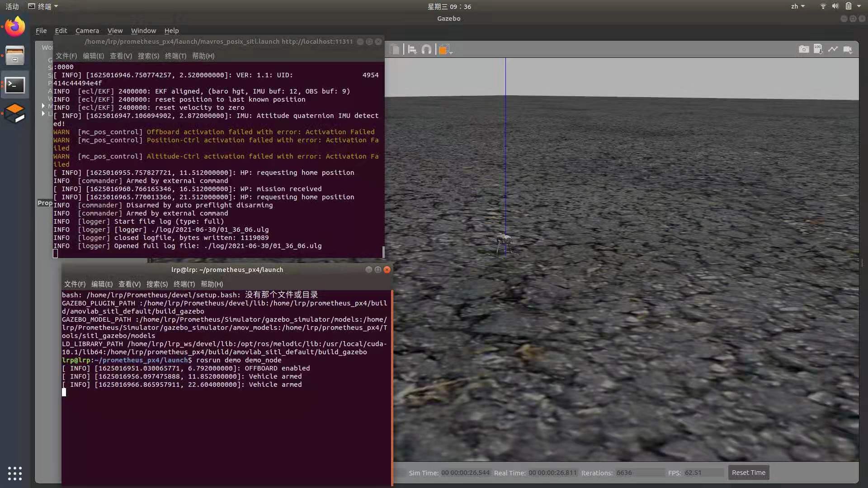Image resolution: width=868 pixels, height=488 pixels.
Task: Open the data logging icon
Action: (818, 49)
